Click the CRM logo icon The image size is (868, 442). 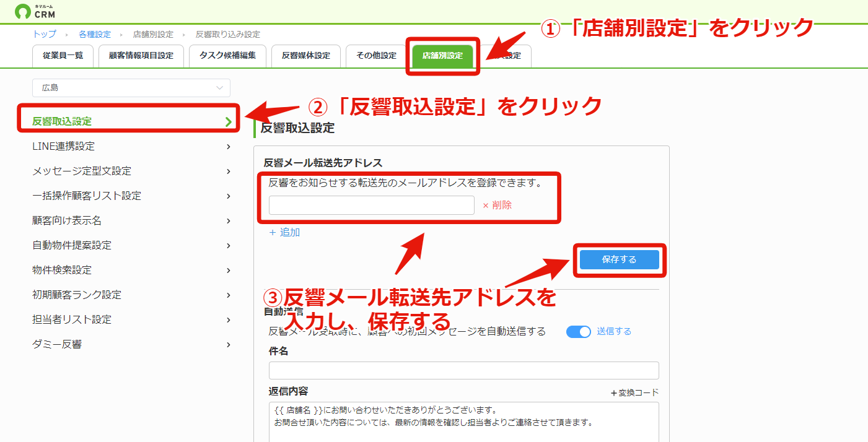22,11
